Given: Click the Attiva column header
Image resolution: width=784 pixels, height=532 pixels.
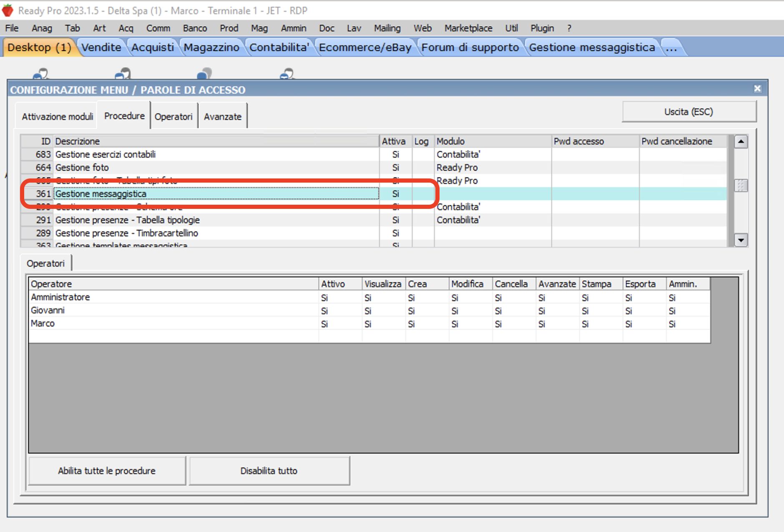Looking at the screenshot, I should [395, 141].
